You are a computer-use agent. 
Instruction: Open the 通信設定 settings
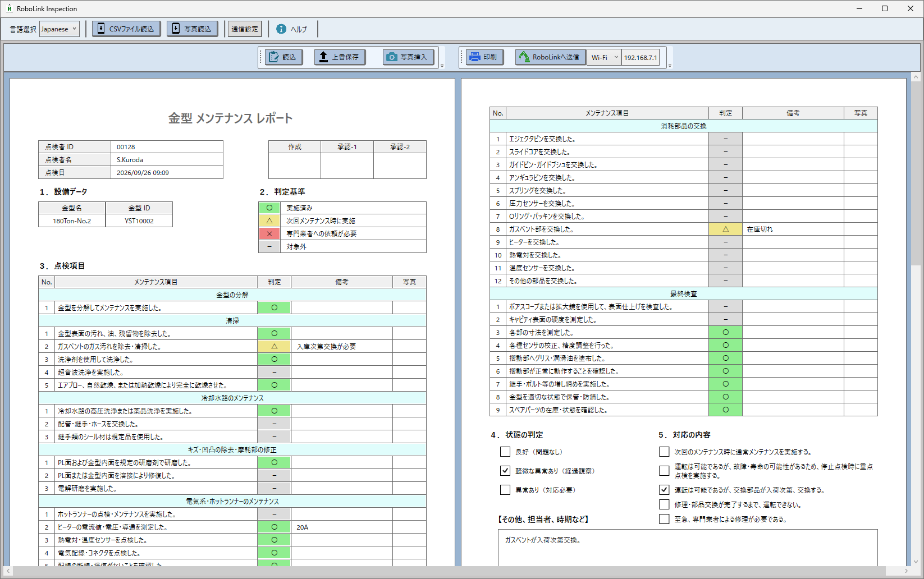pos(245,29)
